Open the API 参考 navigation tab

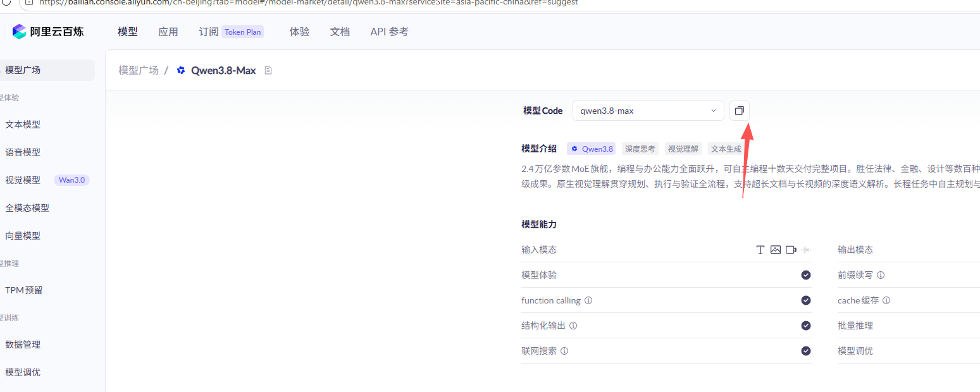(390, 32)
